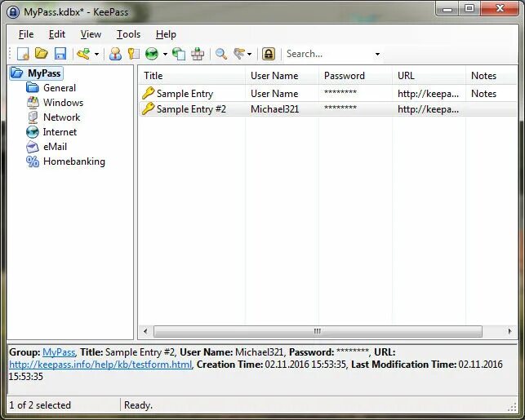Click the Find magnifier icon
The width and height of the screenshot is (525, 420).
pos(221,54)
